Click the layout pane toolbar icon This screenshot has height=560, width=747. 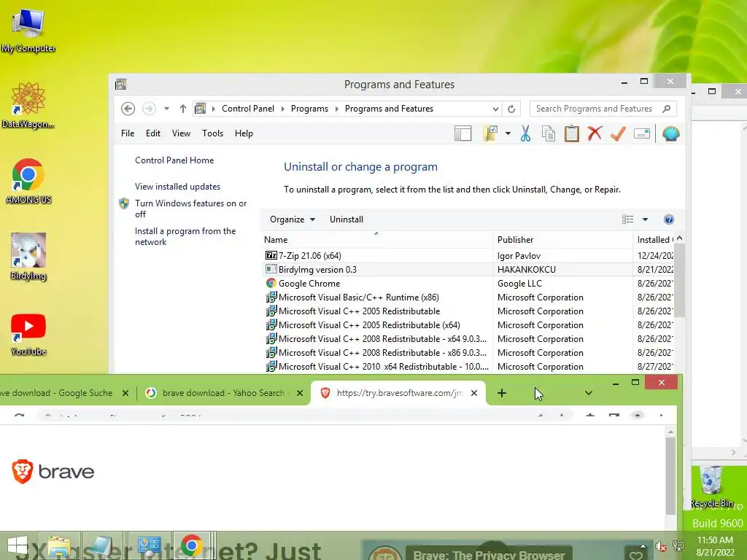(x=462, y=134)
